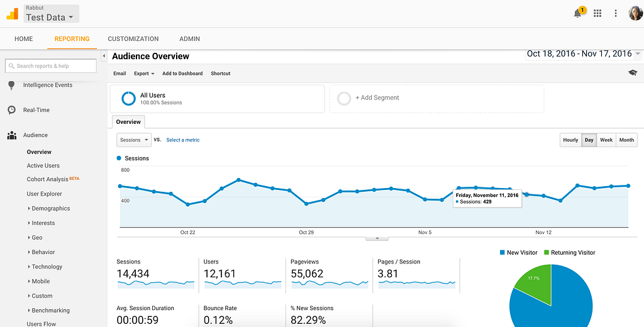Click the Email button
Image resolution: width=644 pixels, height=327 pixels.
click(x=119, y=74)
